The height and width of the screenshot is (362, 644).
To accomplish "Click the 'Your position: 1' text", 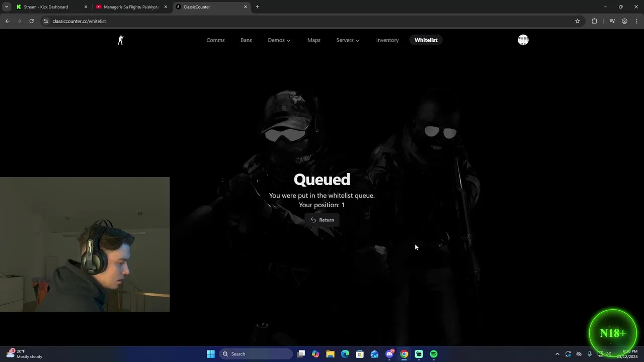I will coord(322,205).
